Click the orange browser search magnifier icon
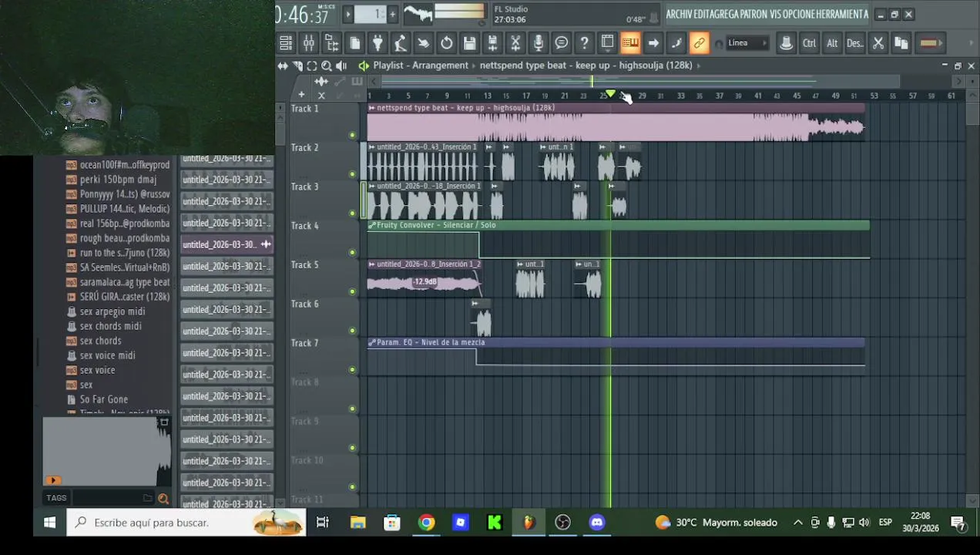980x555 pixels. pos(163,499)
